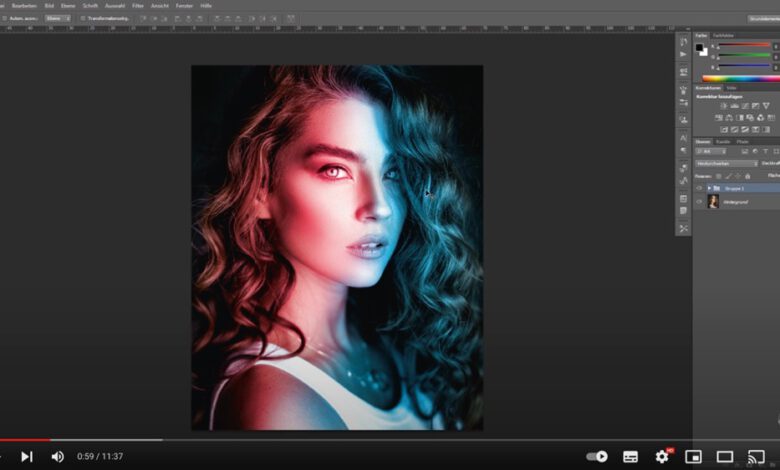Select the Gruppe 1 layer row
Viewport: 780px width, 470px height.
[x=737, y=188]
